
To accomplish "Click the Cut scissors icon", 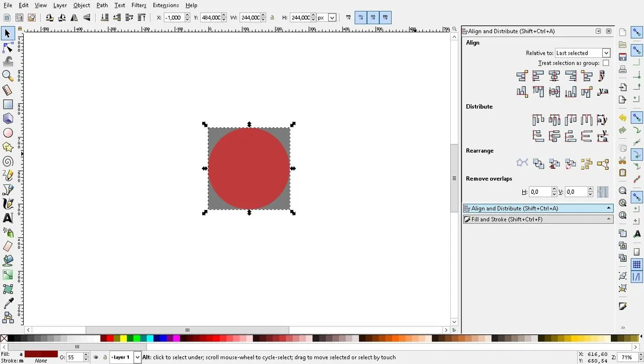I will pos(623,161).
